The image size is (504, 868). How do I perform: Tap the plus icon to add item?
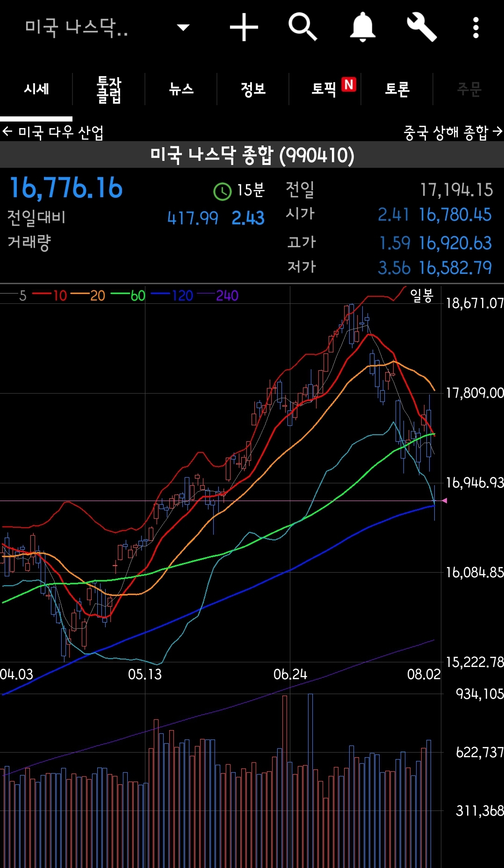pyautogui.click(x=244, y=27)
